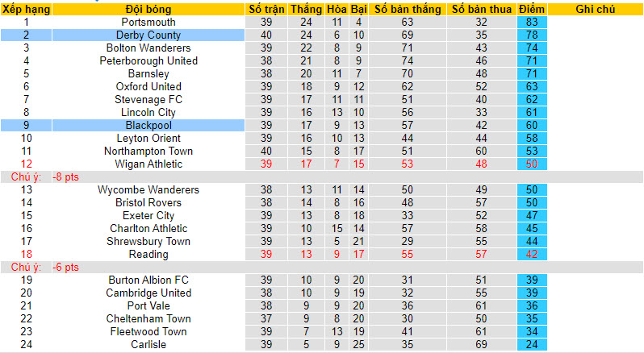
Task: Click the Số bàn thắng header
Action: tap(406, 9)
